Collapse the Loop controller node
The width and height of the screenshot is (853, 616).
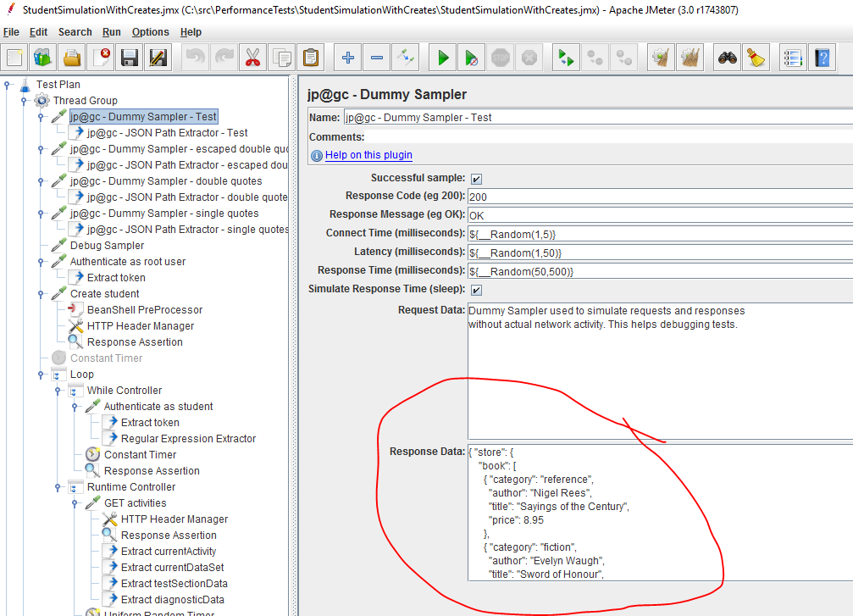(x=41, y=375)
